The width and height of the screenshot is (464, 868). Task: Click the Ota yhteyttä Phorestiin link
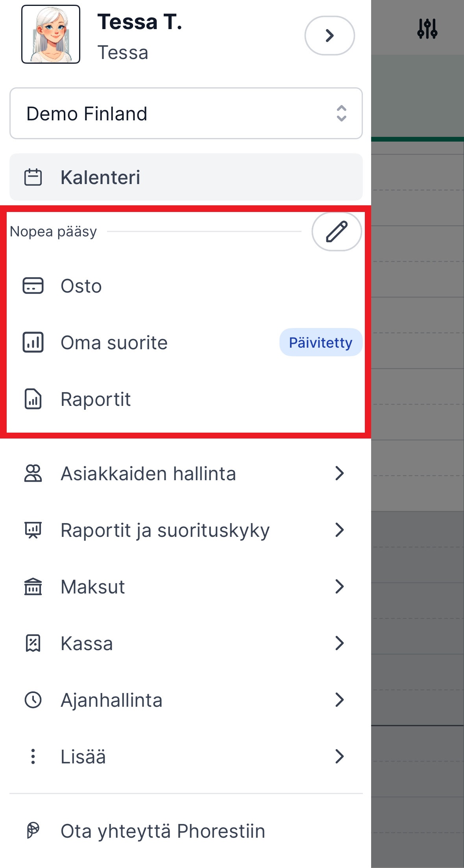click(x=163, y=831)
